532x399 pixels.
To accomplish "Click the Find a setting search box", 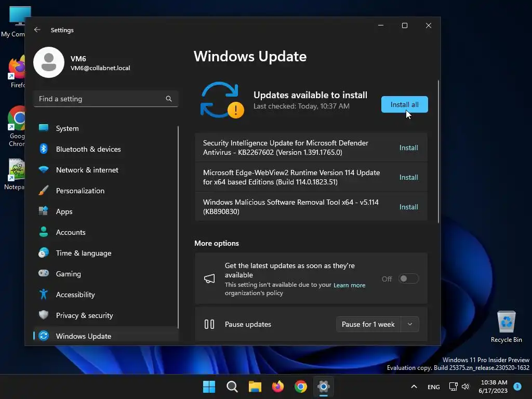I will click(x=106, y=99).
